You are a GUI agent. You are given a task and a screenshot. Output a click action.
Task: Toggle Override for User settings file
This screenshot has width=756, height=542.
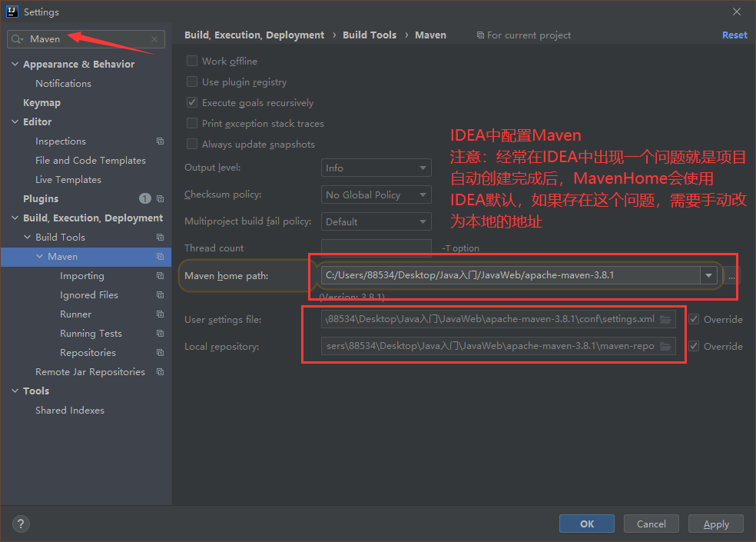click(694, 319)
